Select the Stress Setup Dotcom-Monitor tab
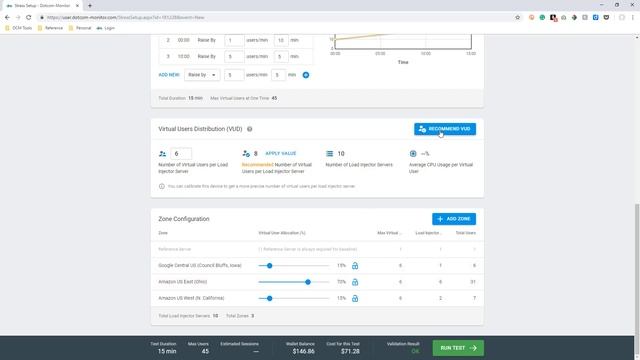 [42, 6]
